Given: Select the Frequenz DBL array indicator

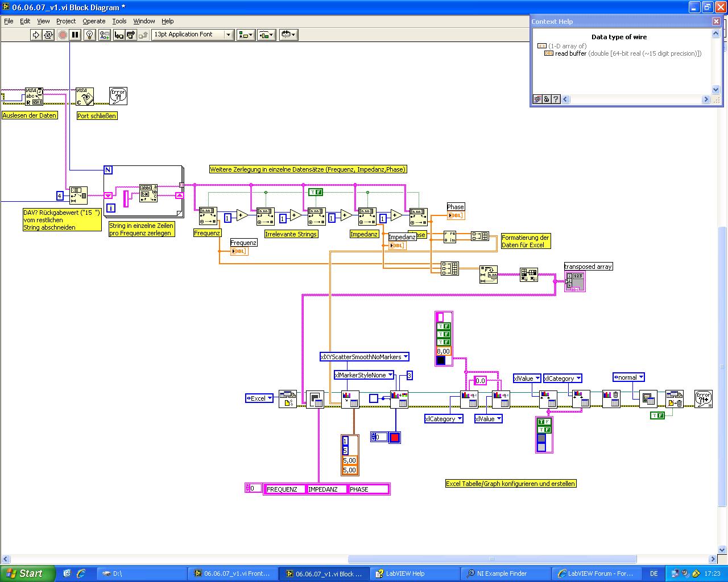Looking at the screenshot, I should pos(239,251).
